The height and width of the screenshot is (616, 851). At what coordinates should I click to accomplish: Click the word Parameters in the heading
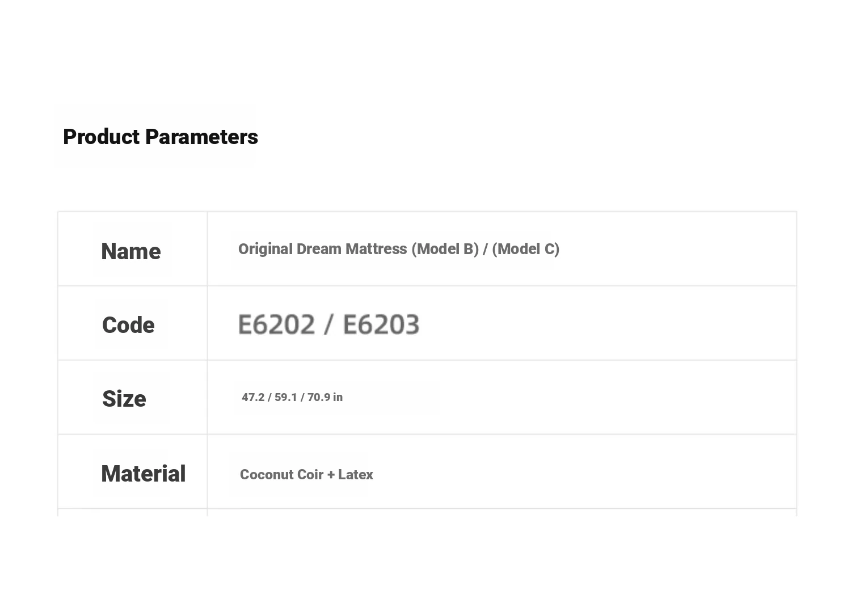pyautogui.click(x=201, y=137)
